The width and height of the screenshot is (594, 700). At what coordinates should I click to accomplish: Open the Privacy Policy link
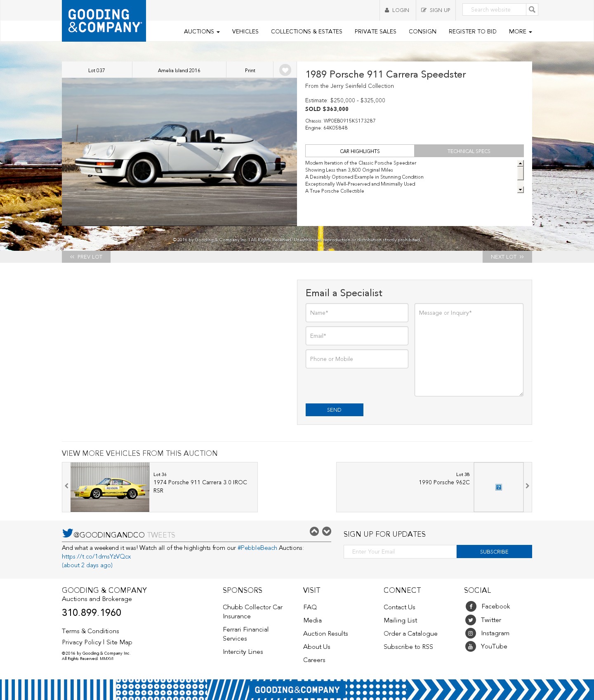[x=82, y=642]
